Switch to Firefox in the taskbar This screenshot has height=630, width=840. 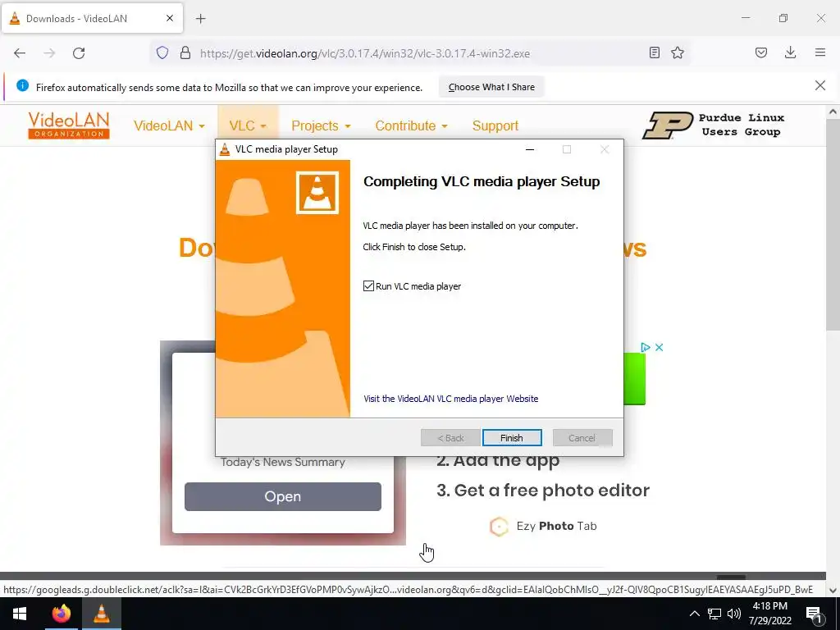[x=61, y=614]
